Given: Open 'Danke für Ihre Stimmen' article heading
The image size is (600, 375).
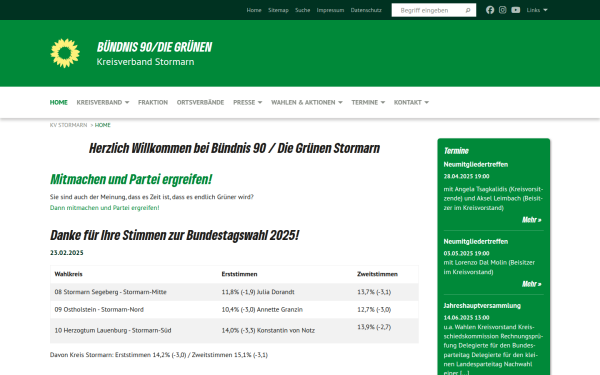Looking at the screenshot, I should pyautogui.click(x=174, y=235).
